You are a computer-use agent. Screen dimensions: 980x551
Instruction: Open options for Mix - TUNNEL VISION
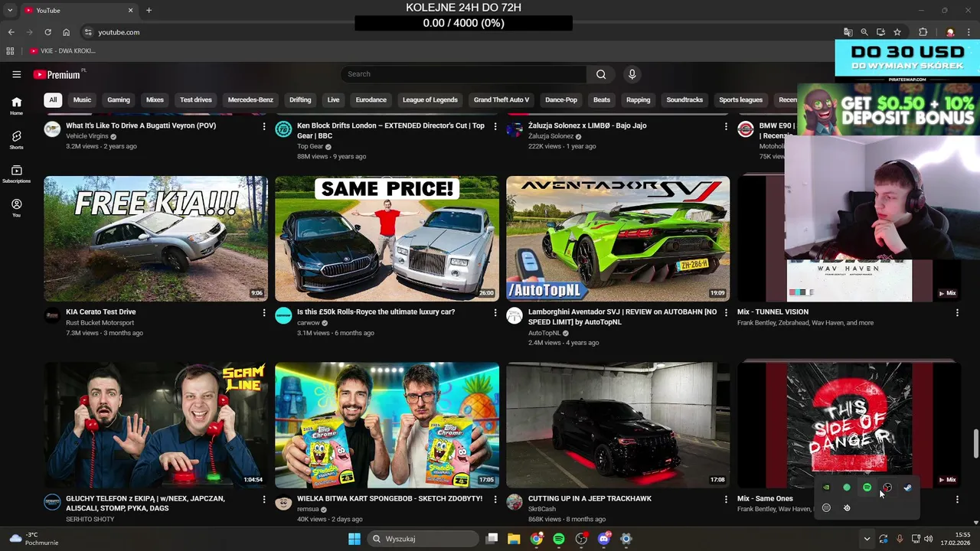957,312
